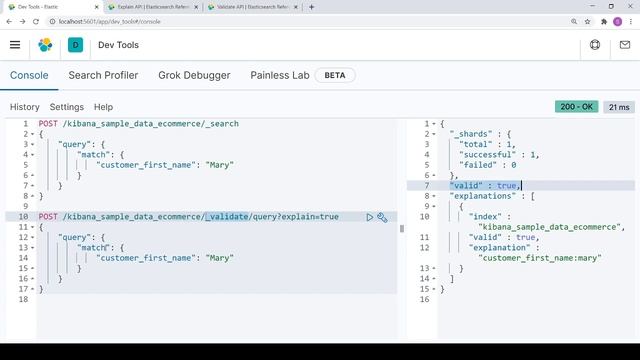Click the Dev Tools breadcrumb title
This screenshot has height=360, width=640.
click(118, 45)
